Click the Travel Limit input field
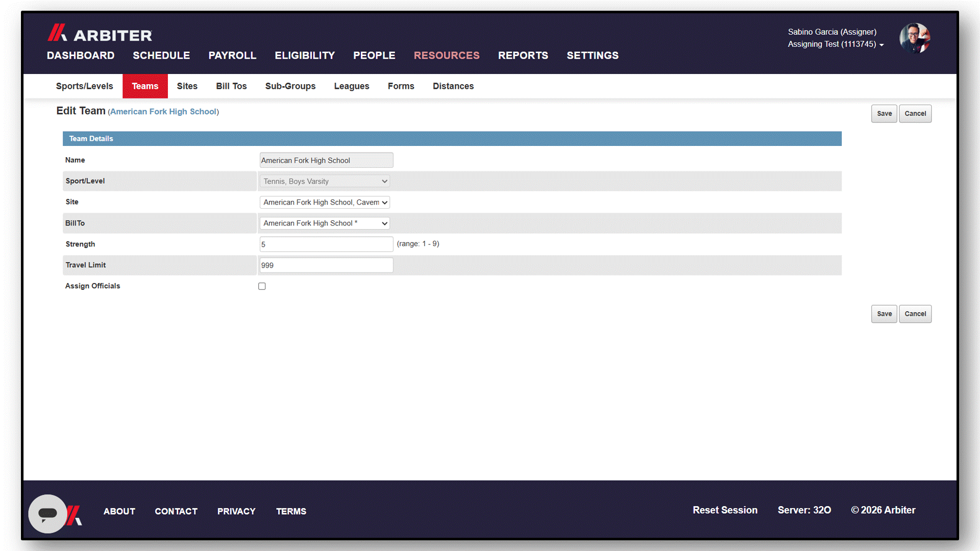980x551 pixels. pyautogui.click(x=326, y=265)
